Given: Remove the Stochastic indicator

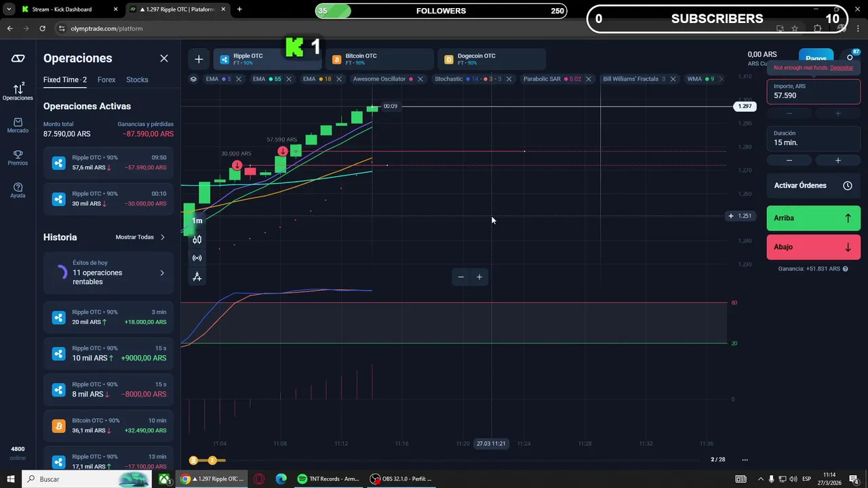Looking at the screenshot, I should (x=509, y=79).
